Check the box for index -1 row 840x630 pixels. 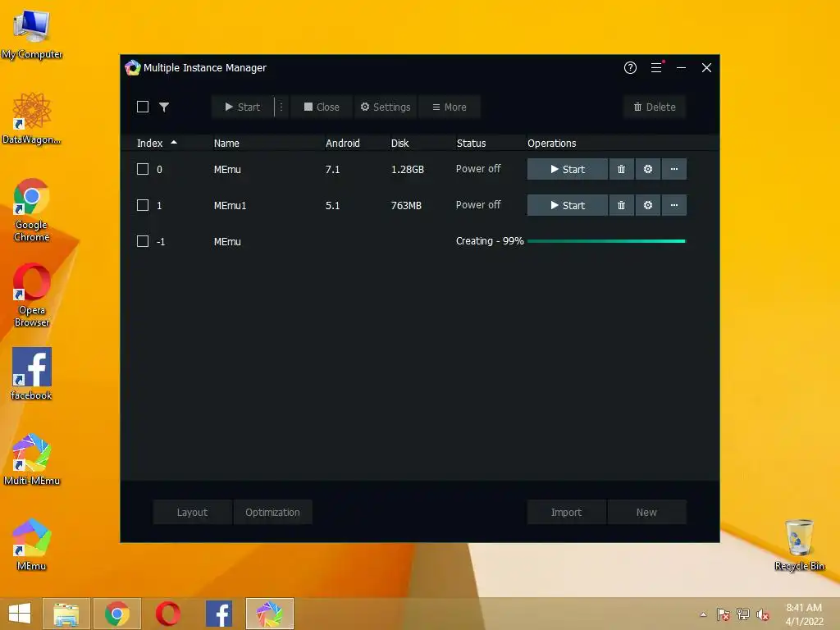143,241
